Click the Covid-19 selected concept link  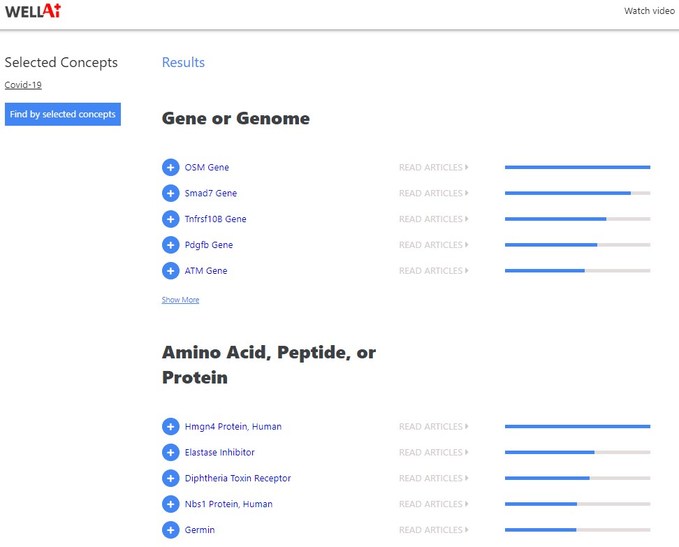coord(23,85)
